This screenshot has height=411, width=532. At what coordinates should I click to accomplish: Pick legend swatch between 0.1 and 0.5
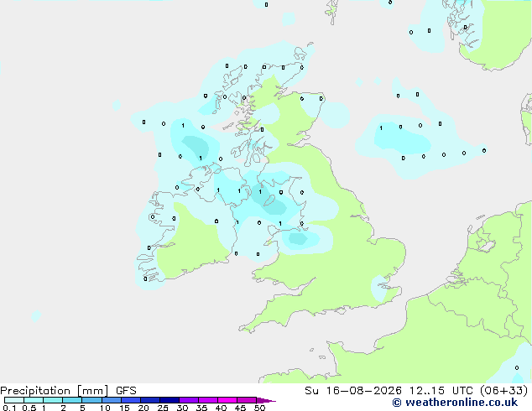tap(14, 400)
